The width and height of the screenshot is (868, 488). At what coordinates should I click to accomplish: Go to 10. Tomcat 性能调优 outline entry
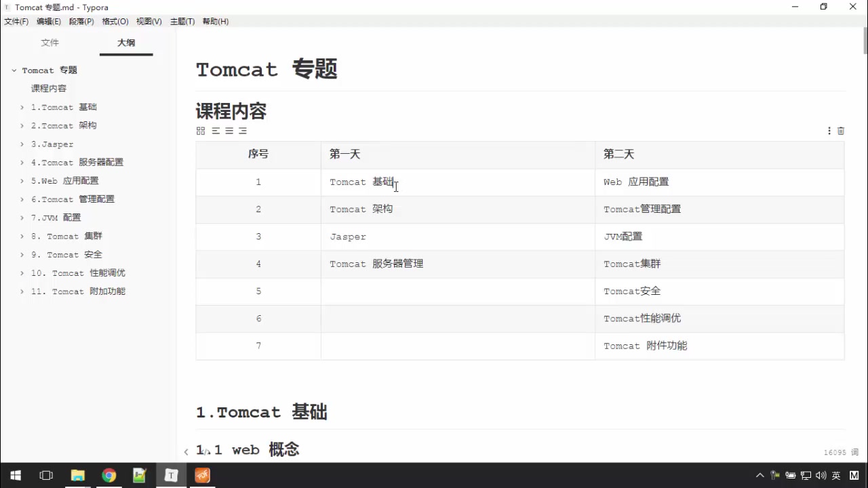tap(78, 273)
